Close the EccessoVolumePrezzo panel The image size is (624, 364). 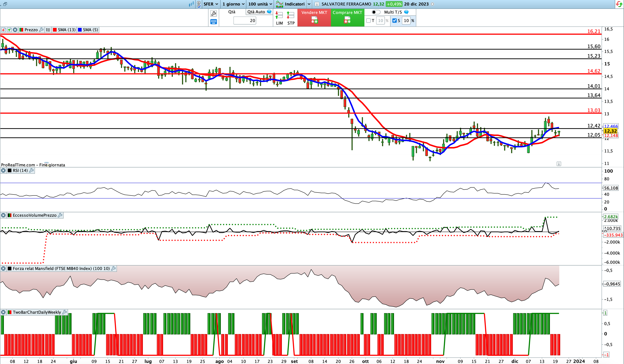[3, 215]
